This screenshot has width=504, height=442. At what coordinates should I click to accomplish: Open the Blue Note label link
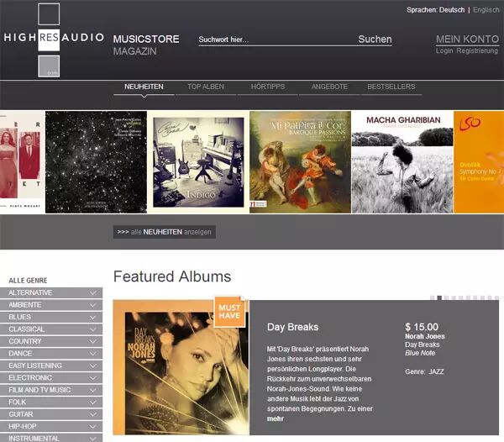tap(420, 353)
